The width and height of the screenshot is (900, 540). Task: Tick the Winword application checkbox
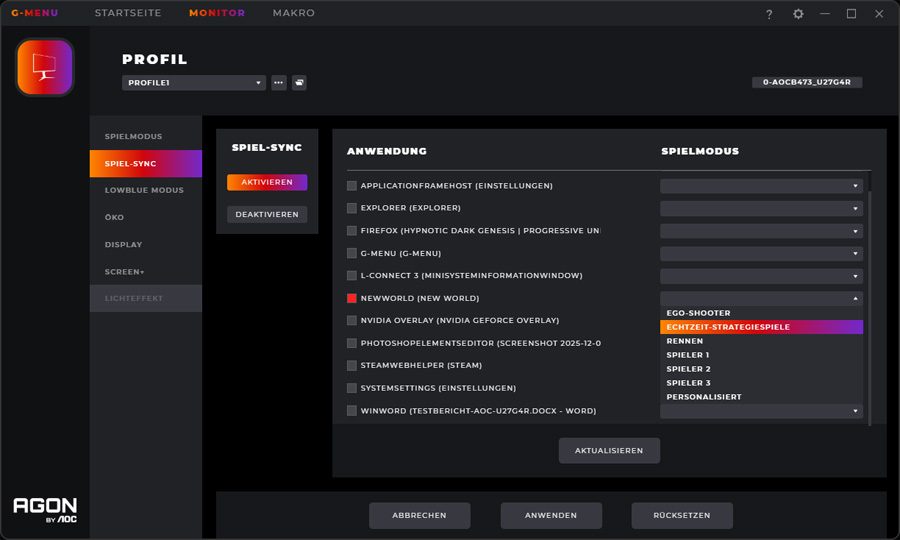pyautogui.click(x=352, y=410)
